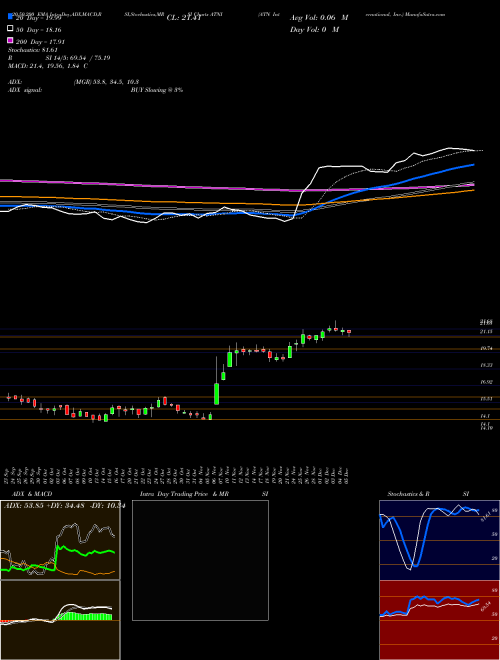Open the red RSI chart panel
The image size is (500, 660).
click(x=439, y=620)
